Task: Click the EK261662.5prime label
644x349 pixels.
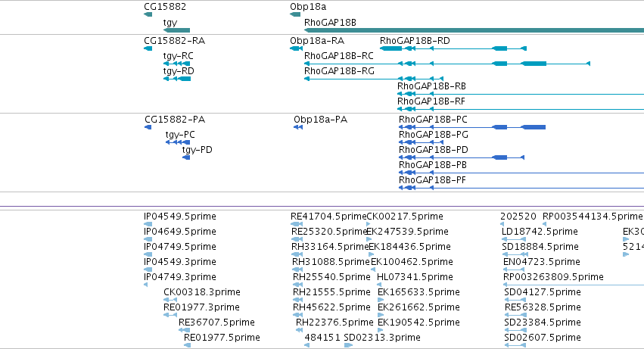Action: [418, 308]
